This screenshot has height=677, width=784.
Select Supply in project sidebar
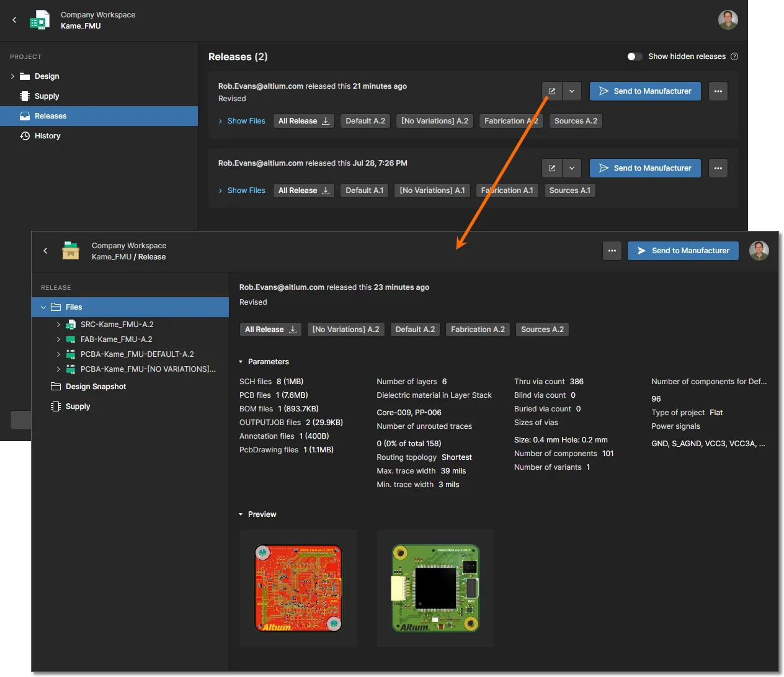(x=99, y=96)
